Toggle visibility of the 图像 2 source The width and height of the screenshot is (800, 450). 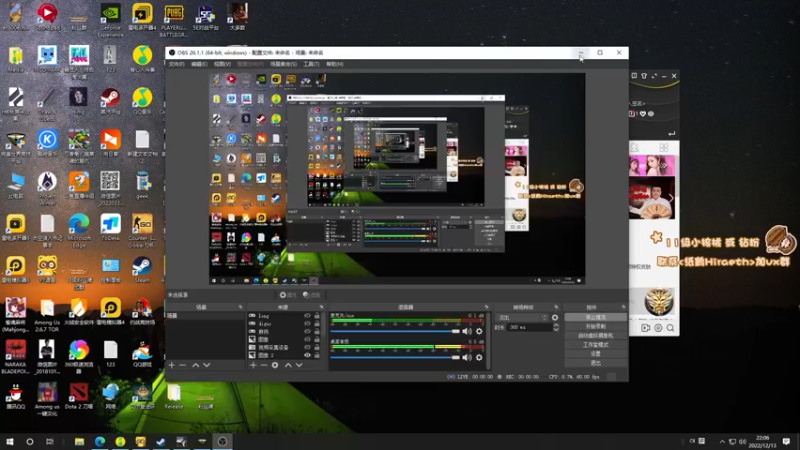click(307, 355)
